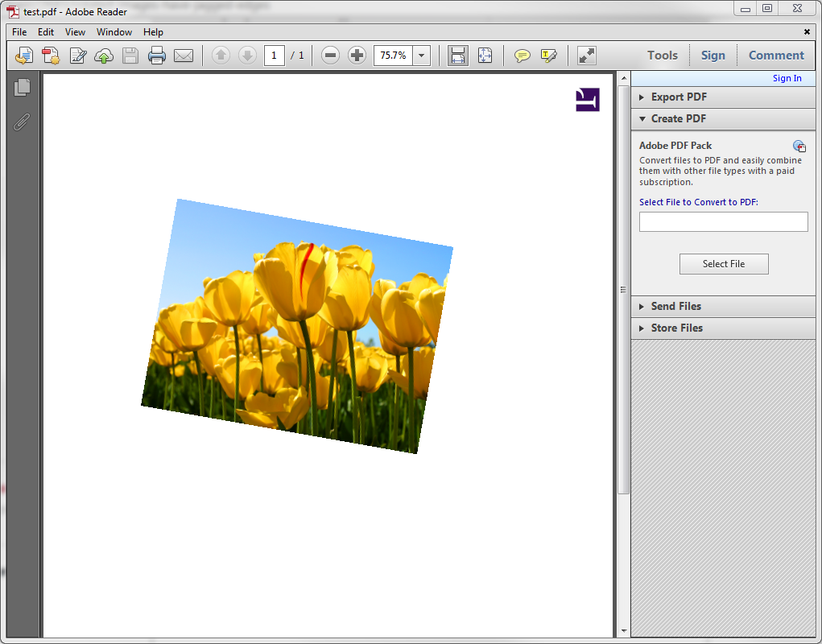Screen dimensions: 822x644
Task: Click the zoom in plus button
Action: click(357, 56)
